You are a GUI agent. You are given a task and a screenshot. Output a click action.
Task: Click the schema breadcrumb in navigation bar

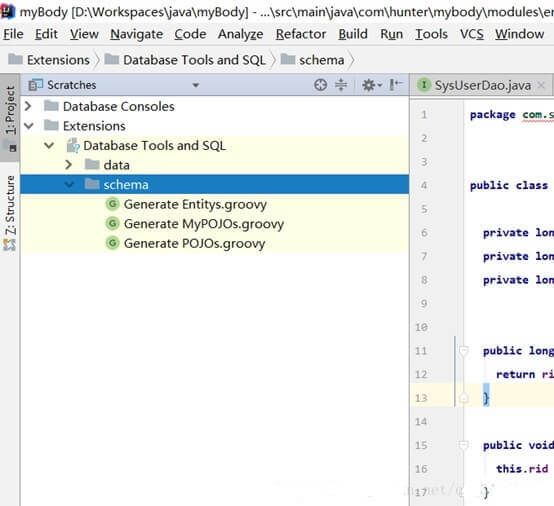(321, 60)
